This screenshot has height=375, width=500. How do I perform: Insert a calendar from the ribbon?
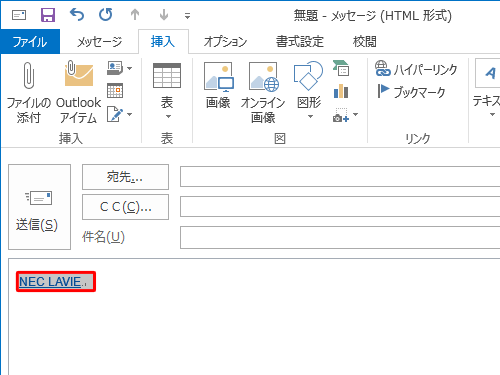coord(115,90)
